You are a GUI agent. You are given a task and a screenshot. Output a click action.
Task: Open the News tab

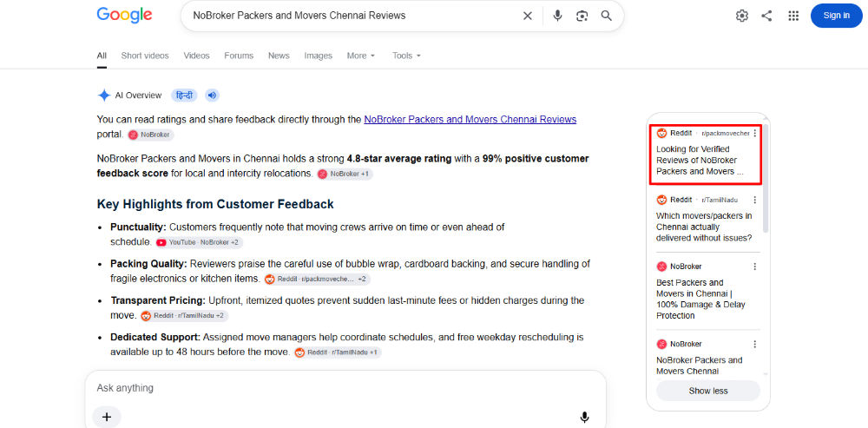coord(279,56)
